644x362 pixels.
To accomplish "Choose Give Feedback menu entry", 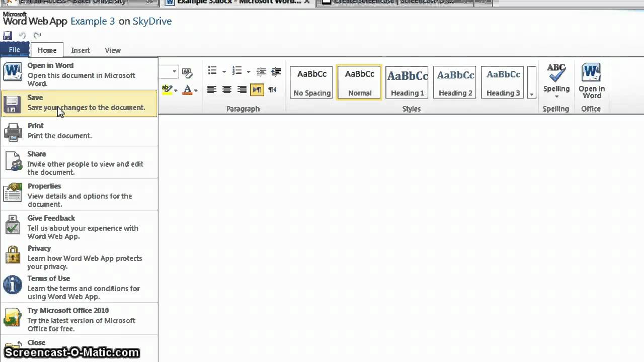I will (79, 227).
